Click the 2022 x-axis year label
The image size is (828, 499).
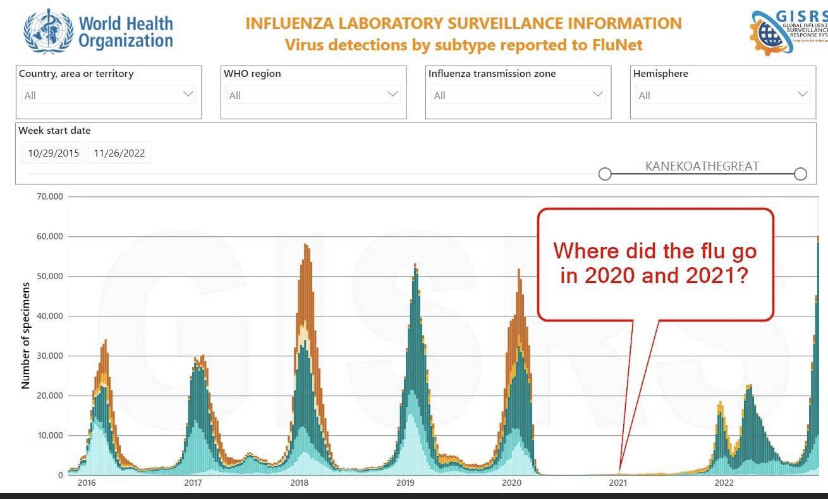point(724,483)
